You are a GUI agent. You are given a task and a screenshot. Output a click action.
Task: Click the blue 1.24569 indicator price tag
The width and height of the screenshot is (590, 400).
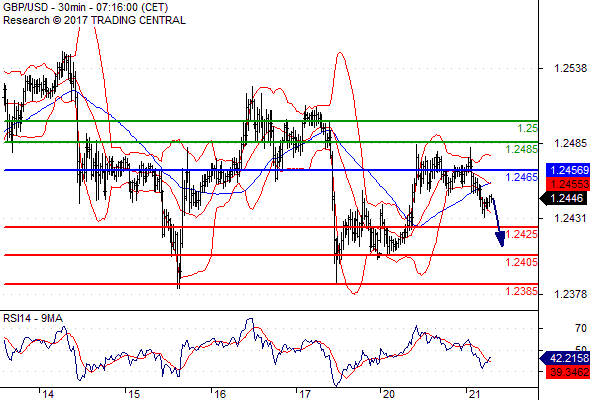tap(567, 170)
